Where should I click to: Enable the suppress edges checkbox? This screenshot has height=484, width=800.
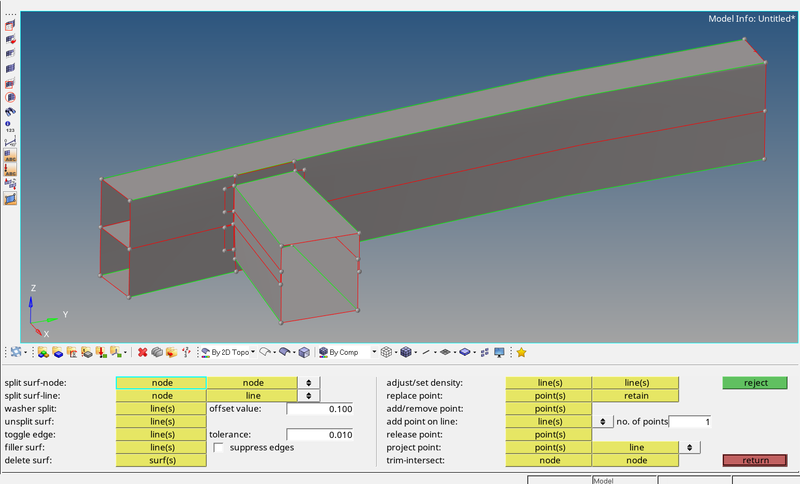pos(219,448)
